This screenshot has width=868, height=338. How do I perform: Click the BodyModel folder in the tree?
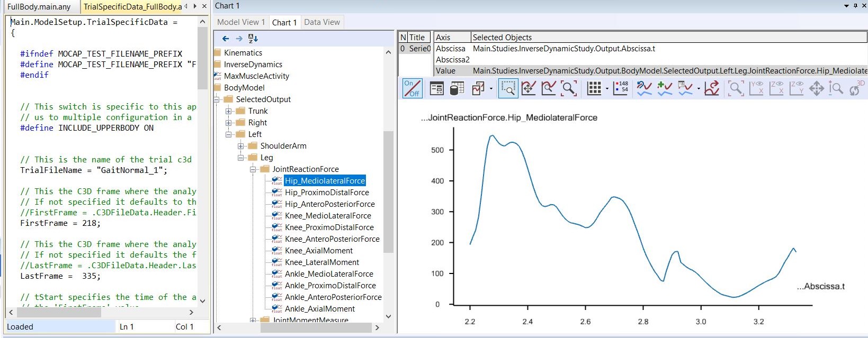click(244, 88)
